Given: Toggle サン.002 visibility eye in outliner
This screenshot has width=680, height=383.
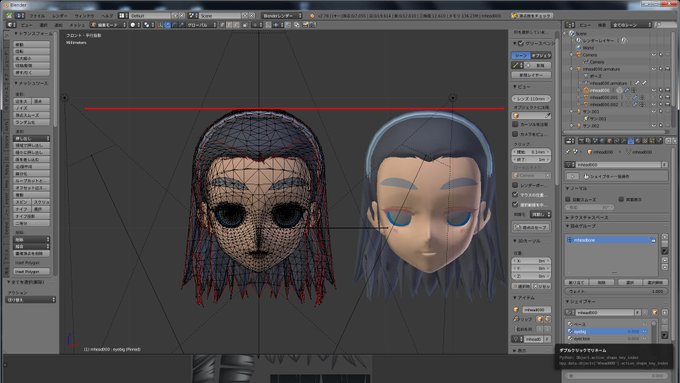Looking at the screenshot, I should click(654, 126).
